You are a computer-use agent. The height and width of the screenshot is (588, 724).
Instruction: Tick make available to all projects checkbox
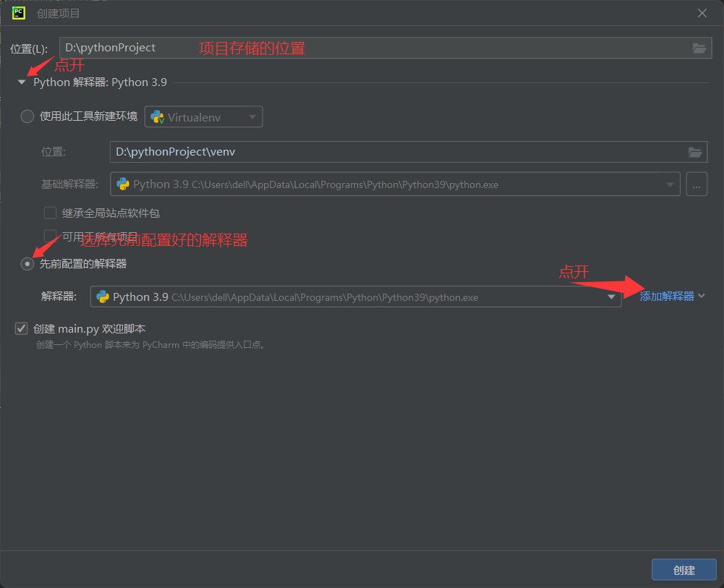click(50, 236)
